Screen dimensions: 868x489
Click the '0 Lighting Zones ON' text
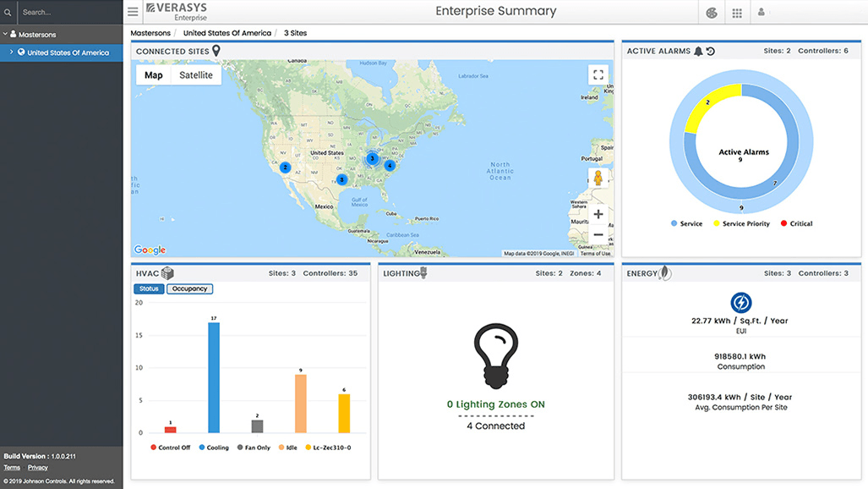coord(496,404)
